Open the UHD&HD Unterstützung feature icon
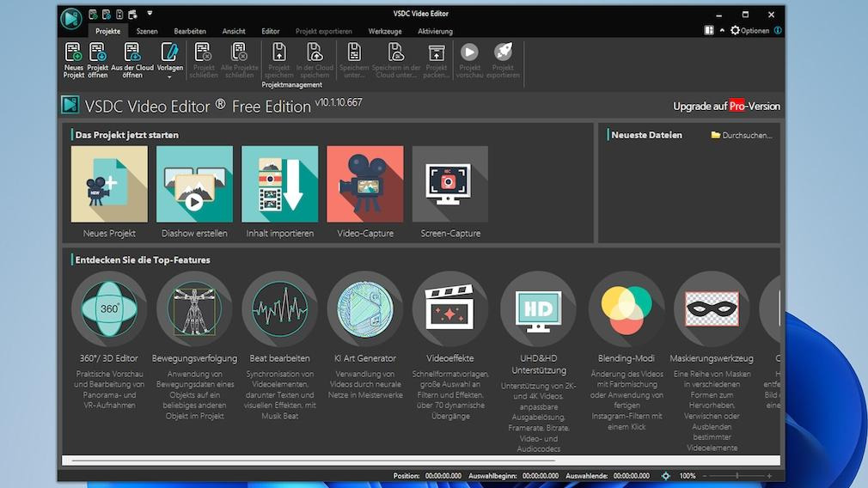 click(x=538, y=308)
